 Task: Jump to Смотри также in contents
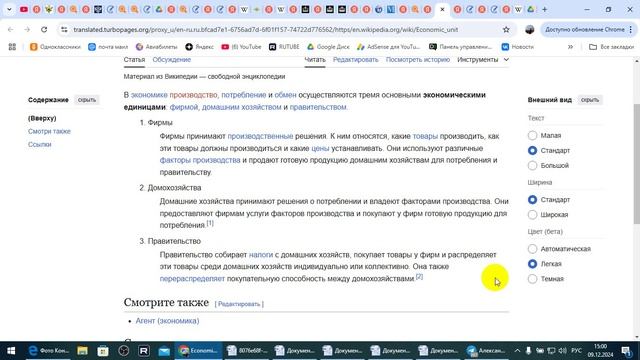tap(49, 131)
